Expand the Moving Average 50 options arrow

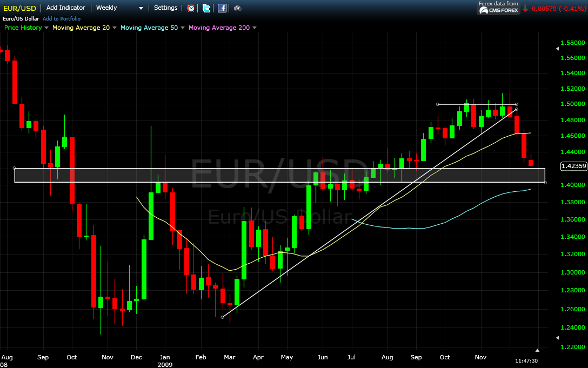tap(183, 28)
